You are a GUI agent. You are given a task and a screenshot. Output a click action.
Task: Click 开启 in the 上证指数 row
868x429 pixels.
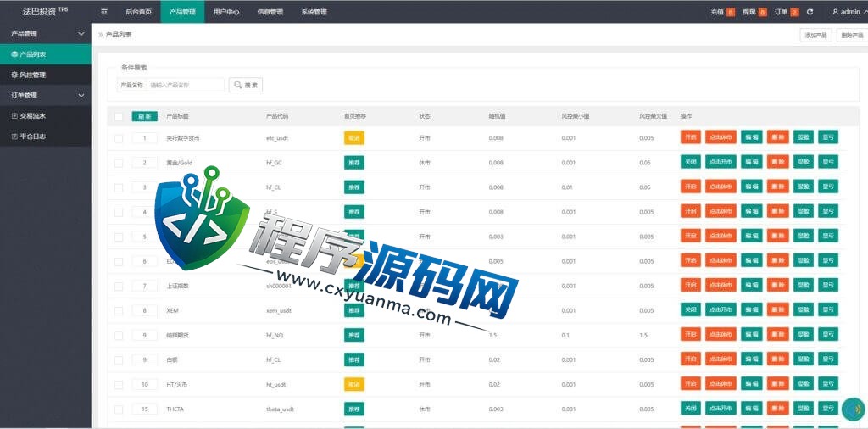pyautogui.click(x=690, y=285)
